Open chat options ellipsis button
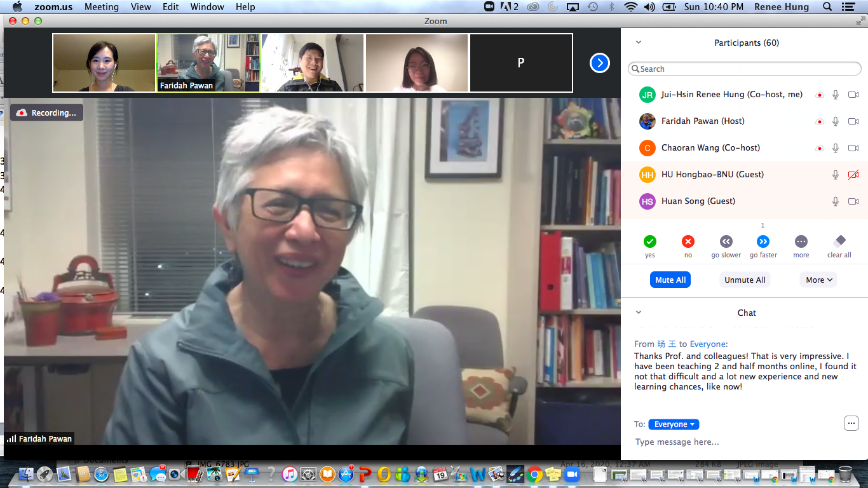The width and height of the screenshot is (868, 488). [x=851, y=423]
